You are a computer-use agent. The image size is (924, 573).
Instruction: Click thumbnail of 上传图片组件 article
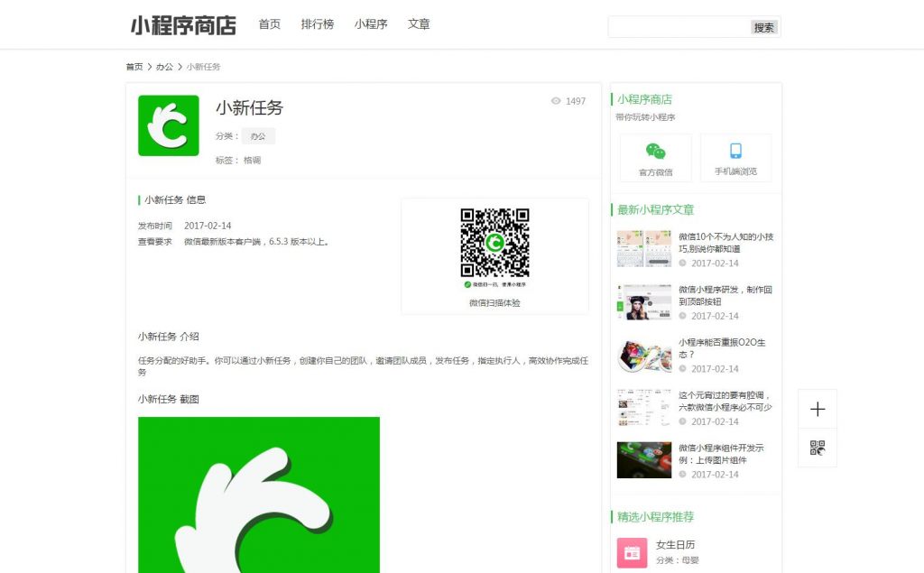644,460
